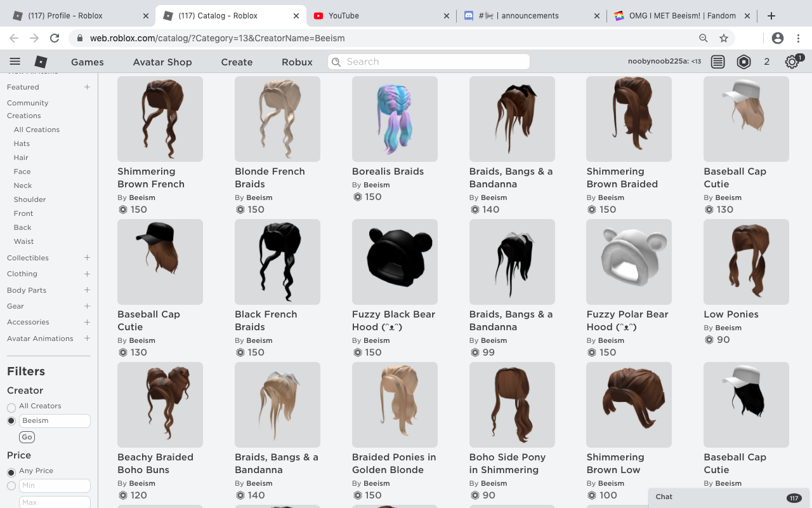Select the Hair subcategory

click(21, 157)
